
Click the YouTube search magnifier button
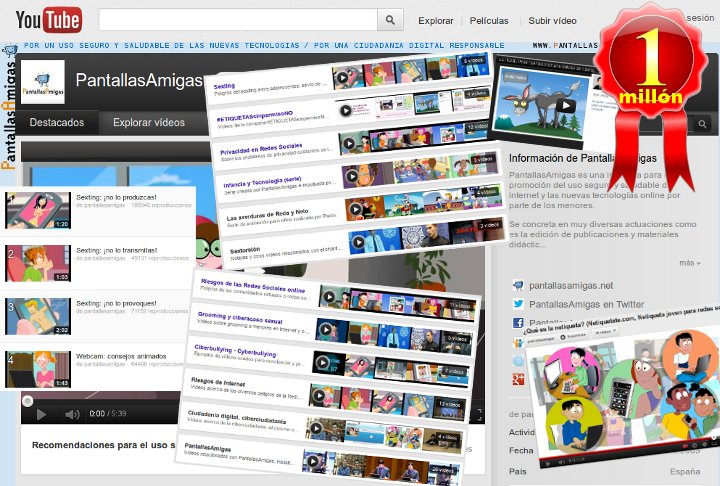pos(390,20)
